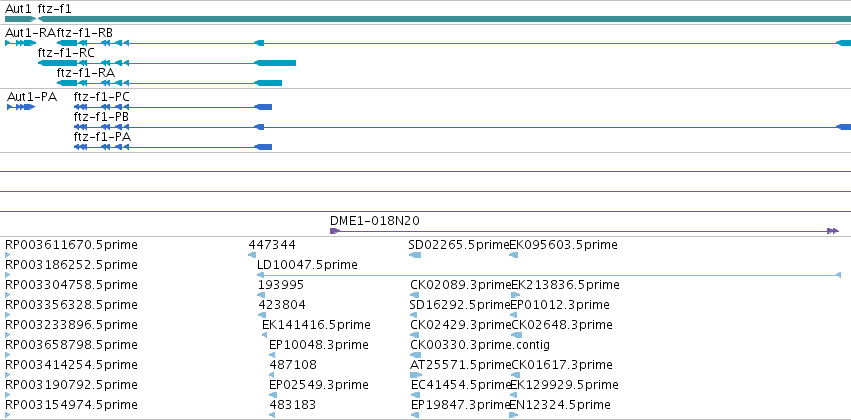Click the EN12324.5prime label
Viewport: 851px width, 420px height.
tap(560, 405)
